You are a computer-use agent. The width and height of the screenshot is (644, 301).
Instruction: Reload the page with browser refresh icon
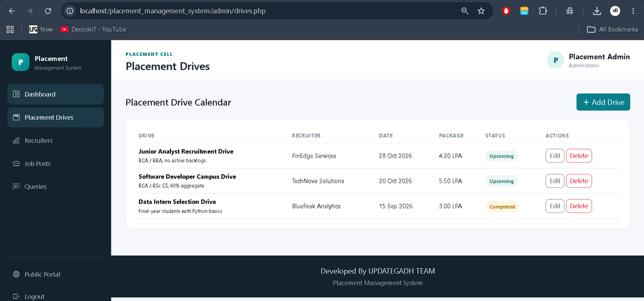[48, 11]
